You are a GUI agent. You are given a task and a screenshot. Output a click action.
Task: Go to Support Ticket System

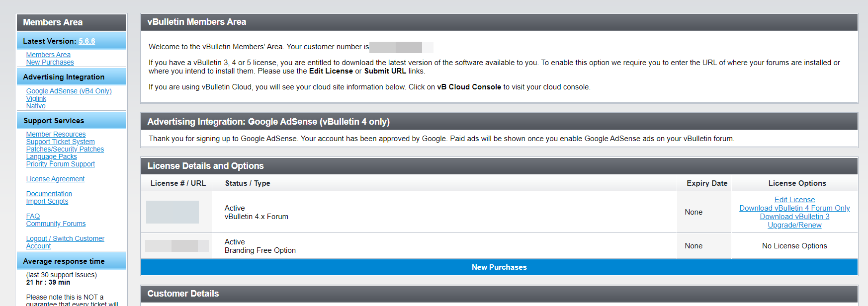pyautogui.click(x=60, y=142)
